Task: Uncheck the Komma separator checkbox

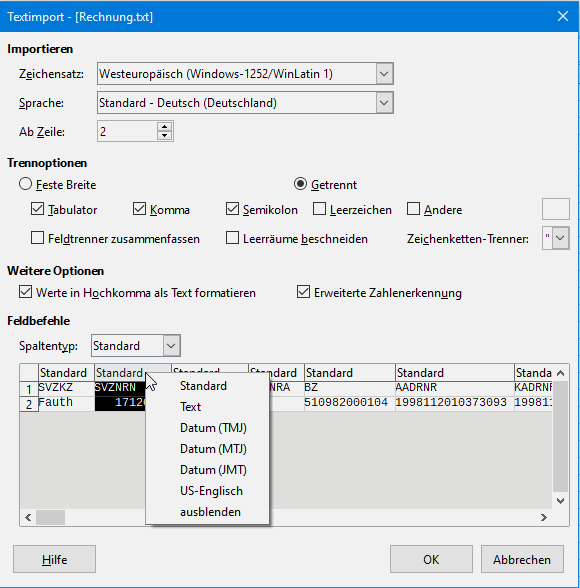Action: tap(139, 209)
